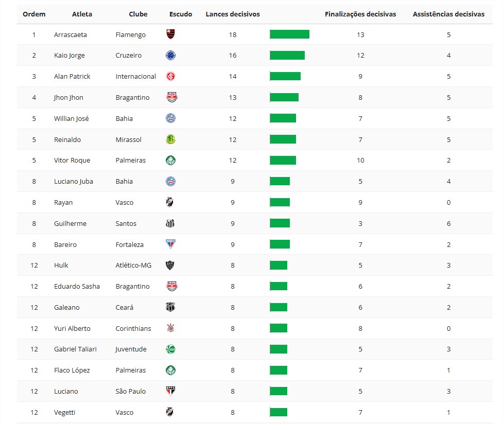The width and height of the screenshot is (504, 424).
Task: Sort table by Atleta column header
Action: 82,14
